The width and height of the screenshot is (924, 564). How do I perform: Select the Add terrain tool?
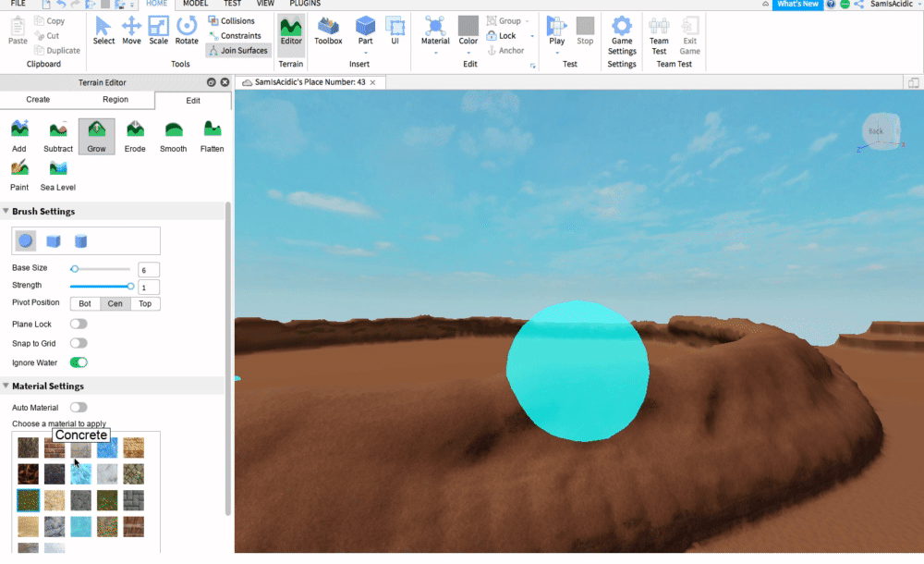19,136
